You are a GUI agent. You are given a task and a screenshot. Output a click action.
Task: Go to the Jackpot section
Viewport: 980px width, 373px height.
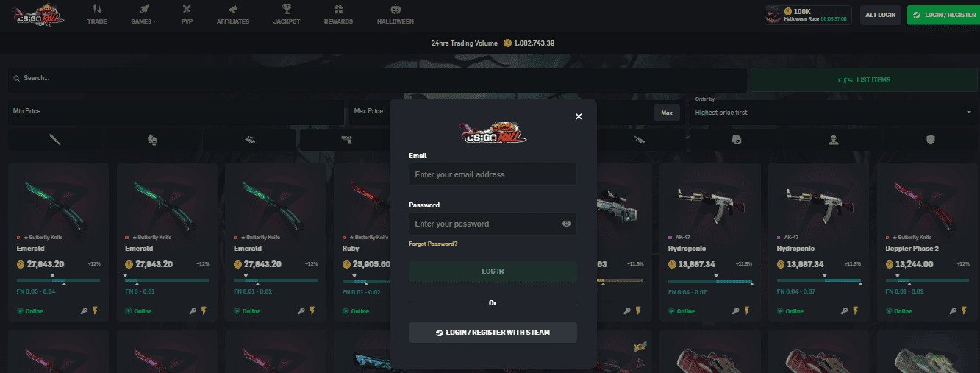pos(286,14)
